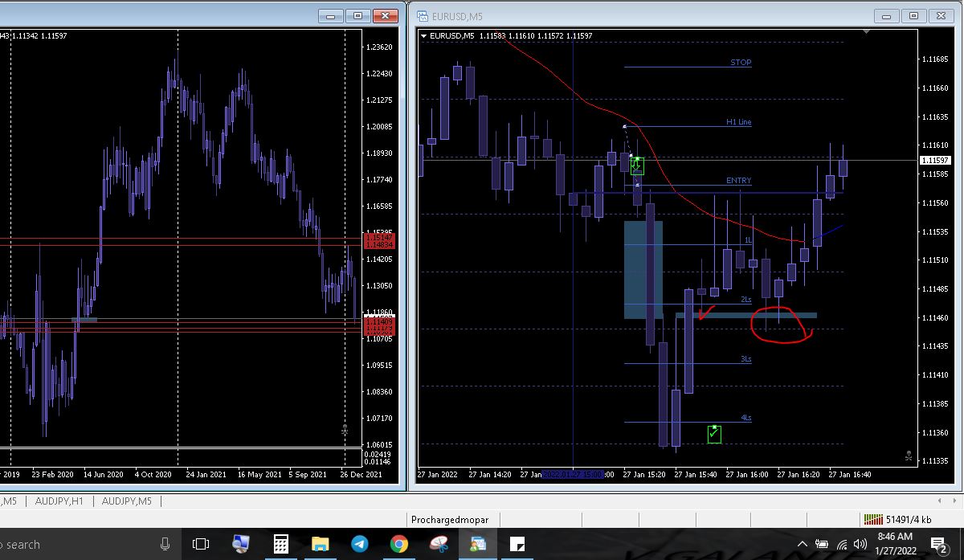Click the skull icon in EURUSD chart
This screenshot has width=964, height=560.
[x=908, y=456]
